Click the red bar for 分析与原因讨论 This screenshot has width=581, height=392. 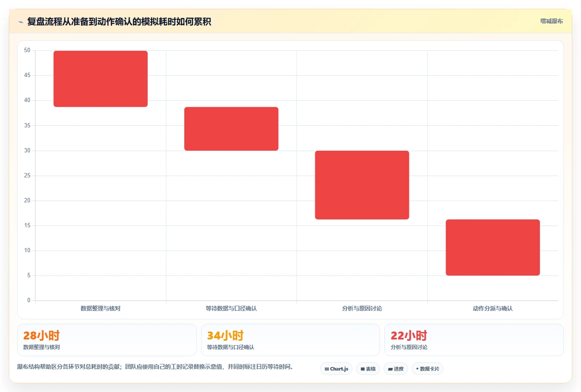coord(362,185)
